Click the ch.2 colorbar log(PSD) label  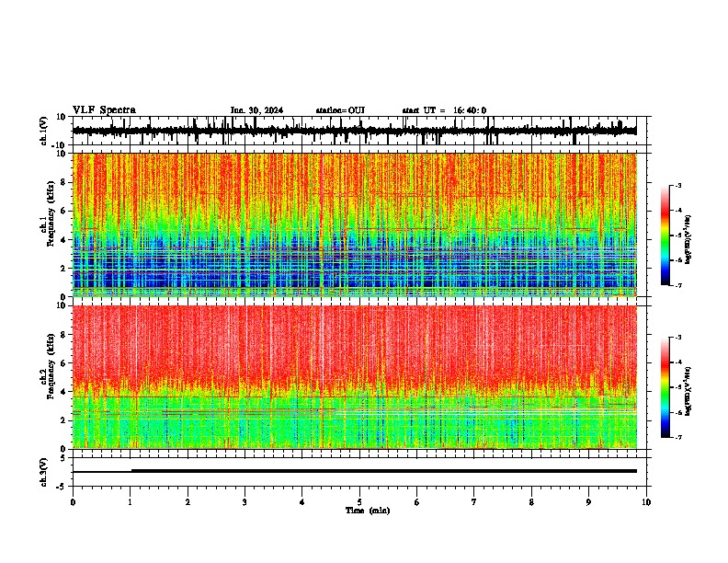pyautogui.click(x=688, y=392)
